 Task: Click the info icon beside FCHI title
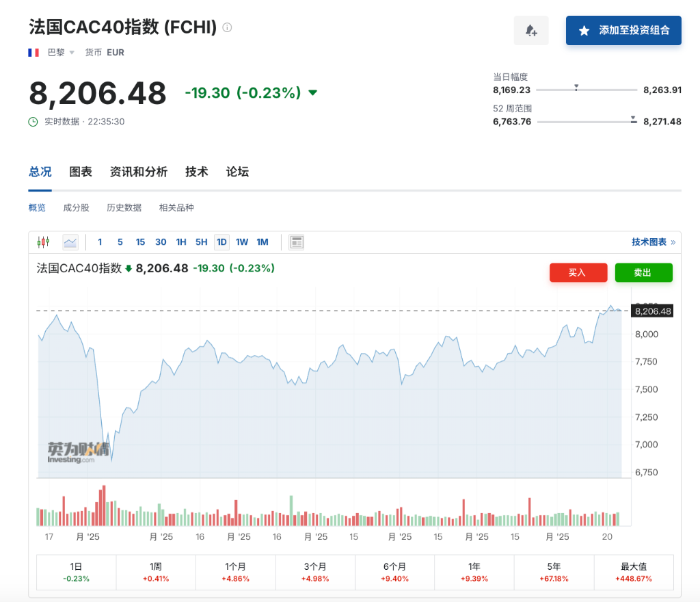[x=228, y=28]
